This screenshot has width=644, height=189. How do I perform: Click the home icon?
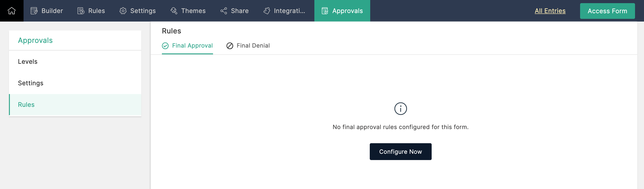point(11,11)
